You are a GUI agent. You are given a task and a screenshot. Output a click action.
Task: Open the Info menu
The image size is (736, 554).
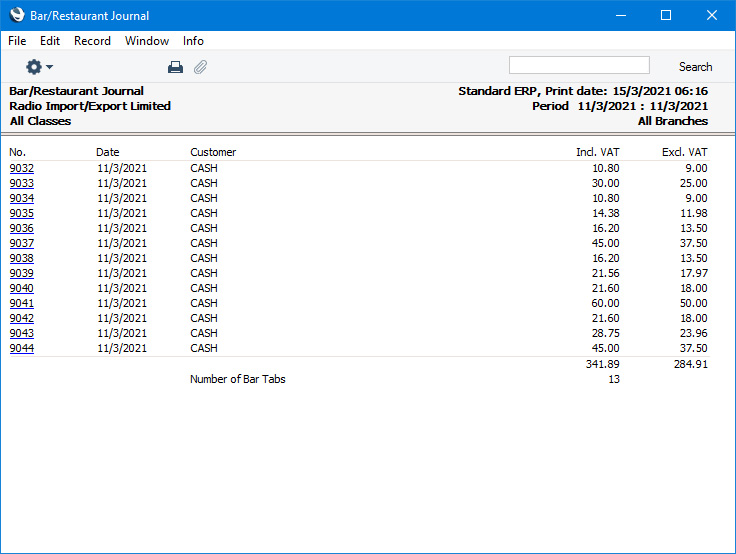(x=193, y=41)
